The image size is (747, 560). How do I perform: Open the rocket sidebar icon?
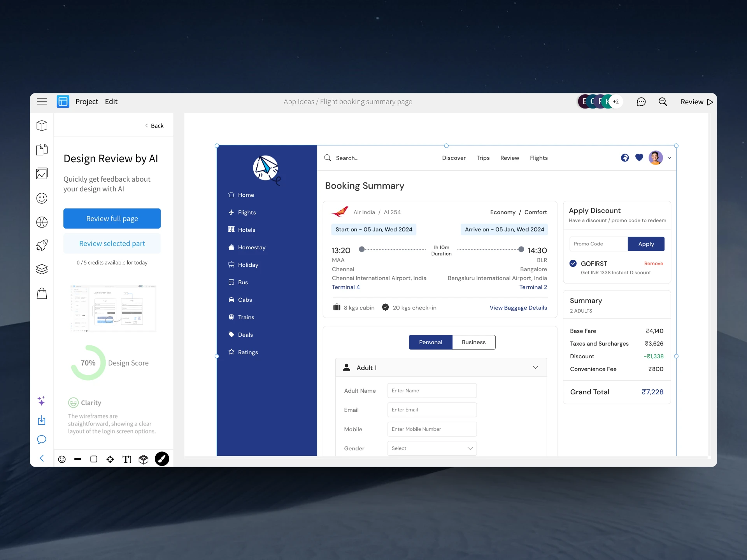point(42,245)
